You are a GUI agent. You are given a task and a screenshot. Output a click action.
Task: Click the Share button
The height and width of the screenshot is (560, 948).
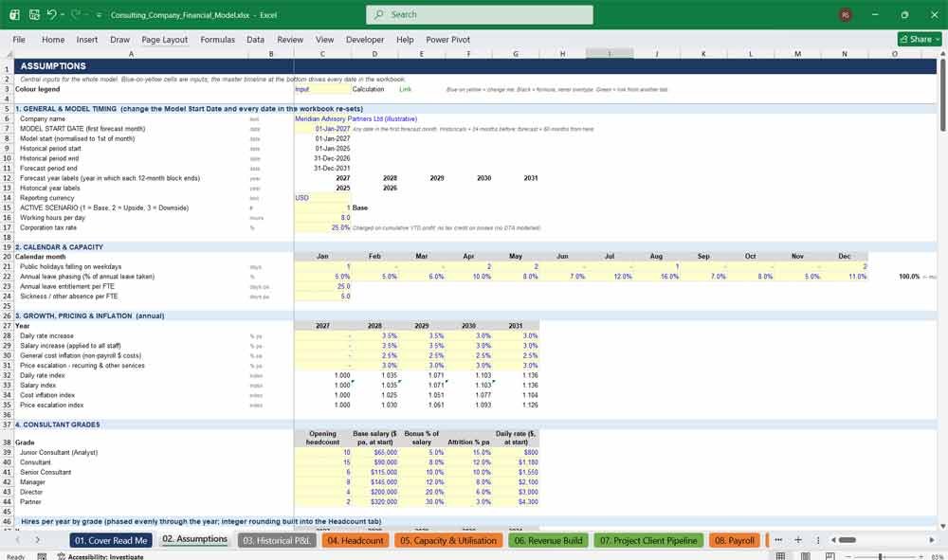click(x=920, y=39)
